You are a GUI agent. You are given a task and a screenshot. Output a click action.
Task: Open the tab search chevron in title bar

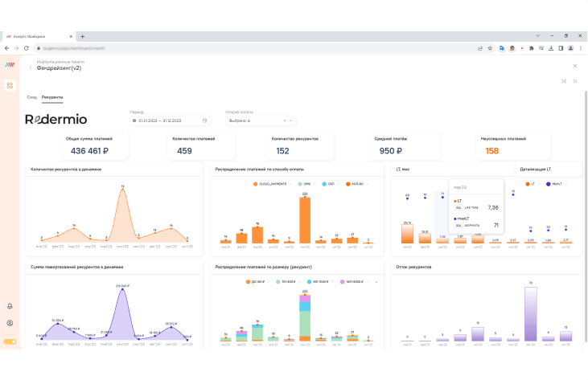point(538,36)
